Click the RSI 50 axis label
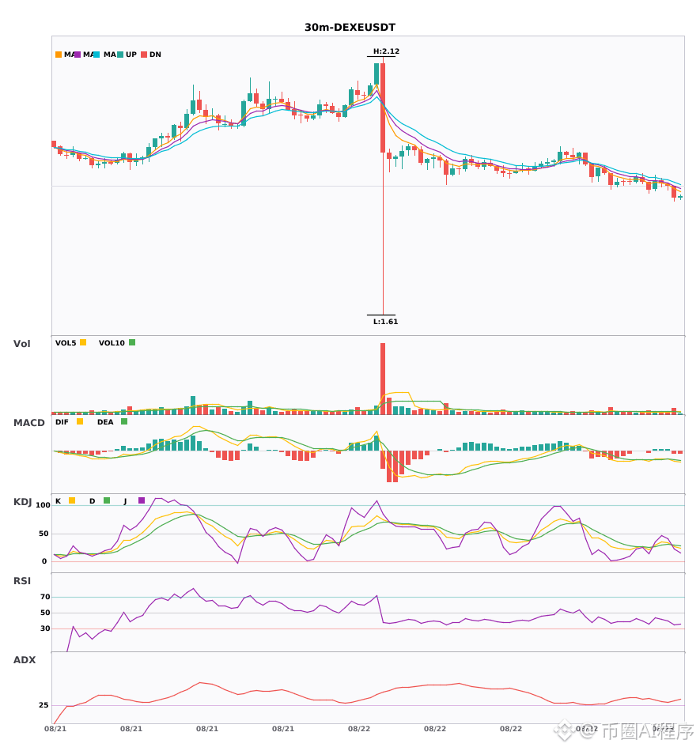Image resolution: width=700 pixels, height=751 pixels. [45, 613]
